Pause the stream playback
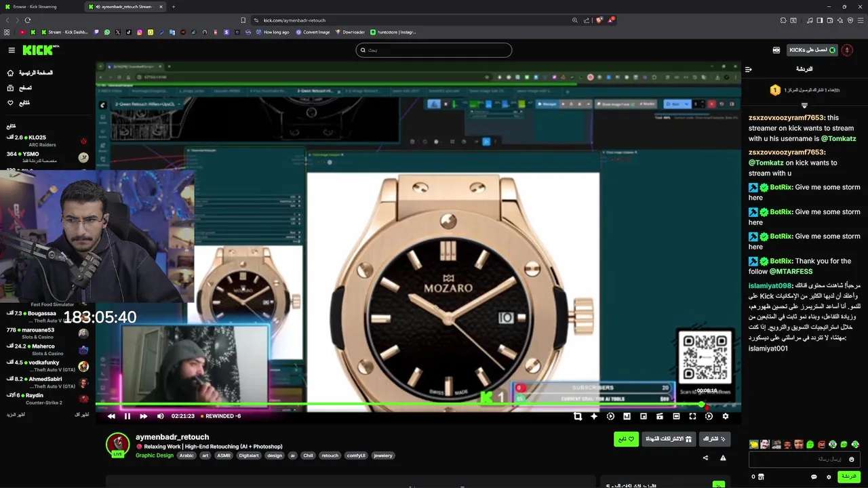The width and height of the screenshot is (868, 488). [127, 416]
